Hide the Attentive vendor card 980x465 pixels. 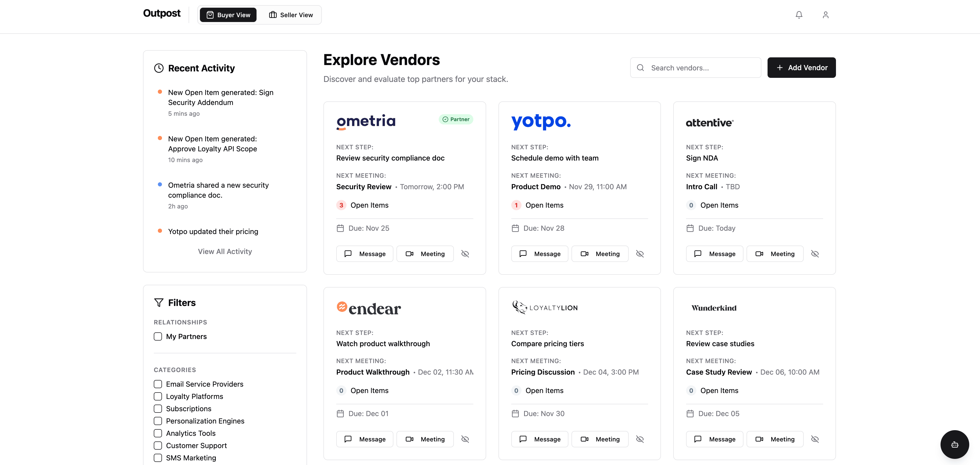(815, 253)
